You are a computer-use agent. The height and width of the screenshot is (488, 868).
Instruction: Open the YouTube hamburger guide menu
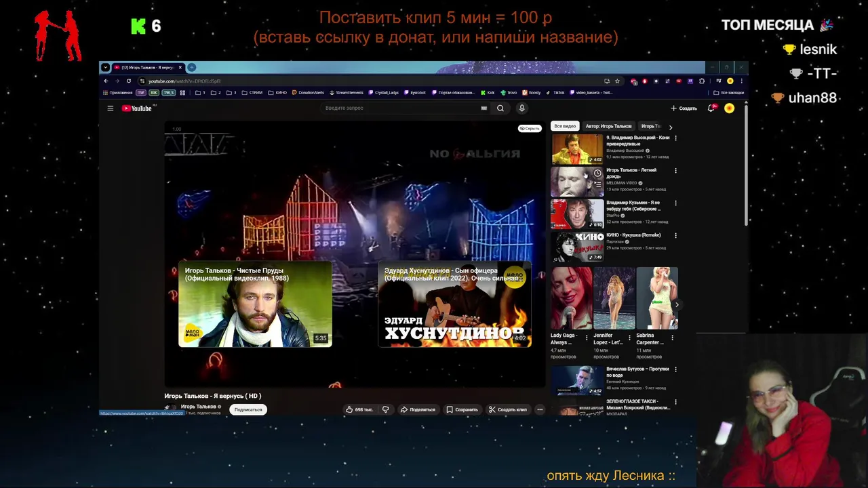110,108
